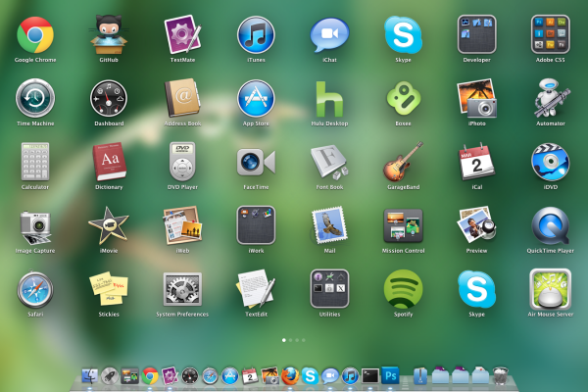588x392 pixels.
Task: Open Safari from the Dock
Action: click(x=210, y=376)
